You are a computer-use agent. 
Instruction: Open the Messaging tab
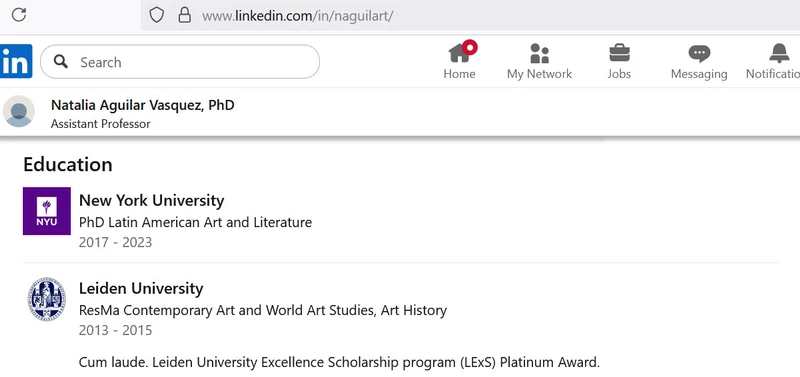(699, 61)
